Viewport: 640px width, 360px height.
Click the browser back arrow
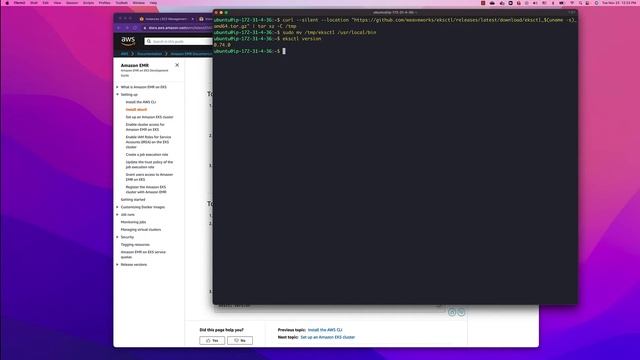(x=118, y=28)
